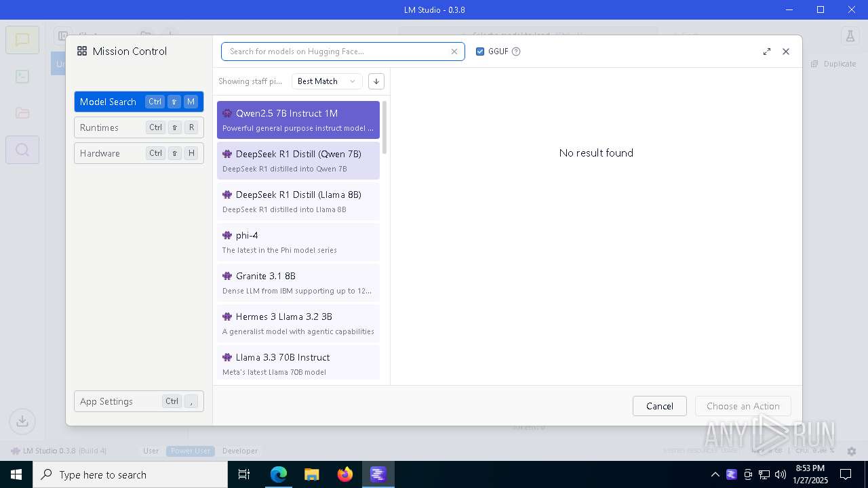Click the flask icon in the top right
Screen dimensions: 868x488
[x=849, y=36]
